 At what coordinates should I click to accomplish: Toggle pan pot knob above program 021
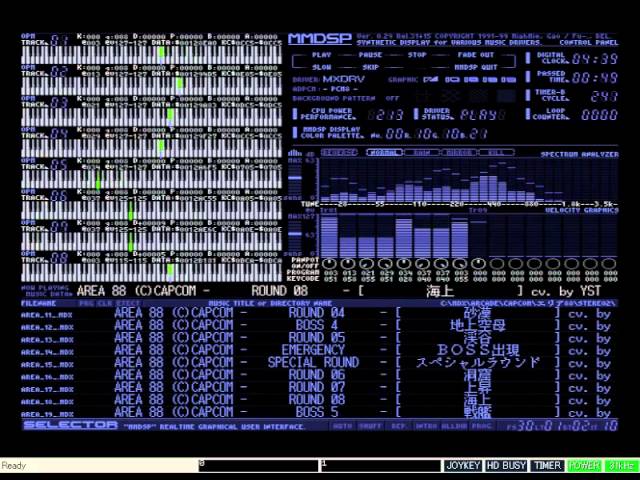pos(367,264)
